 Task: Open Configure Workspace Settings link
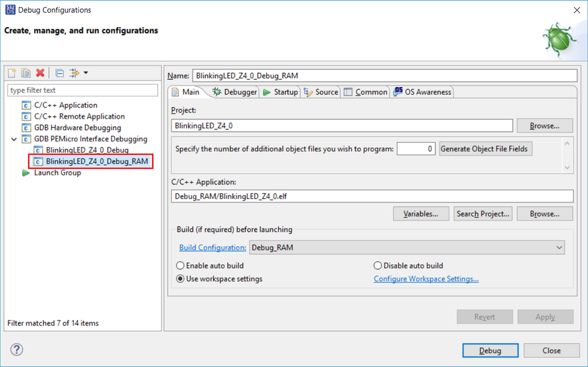tap(426, 279)
